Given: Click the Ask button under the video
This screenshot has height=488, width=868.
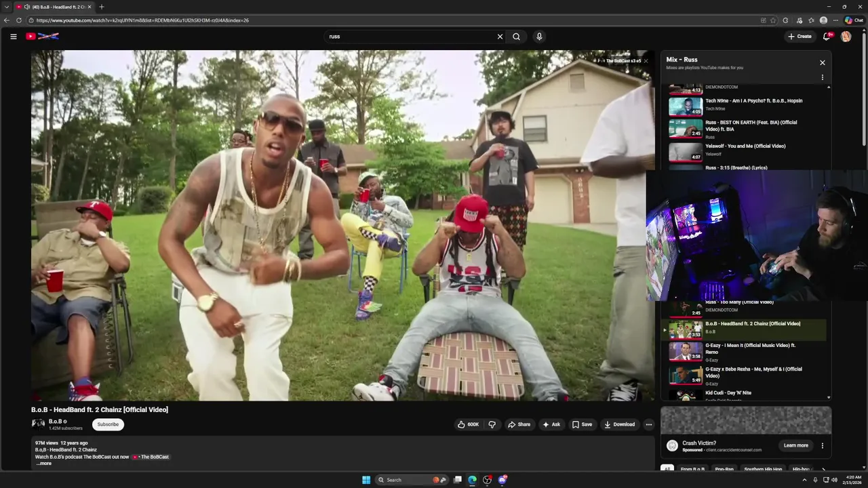Looking at the screenshot, I should coord(551,424).
